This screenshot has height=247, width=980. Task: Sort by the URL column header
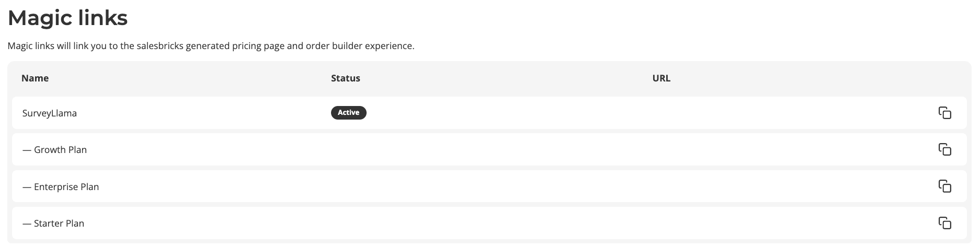(662, 78)
